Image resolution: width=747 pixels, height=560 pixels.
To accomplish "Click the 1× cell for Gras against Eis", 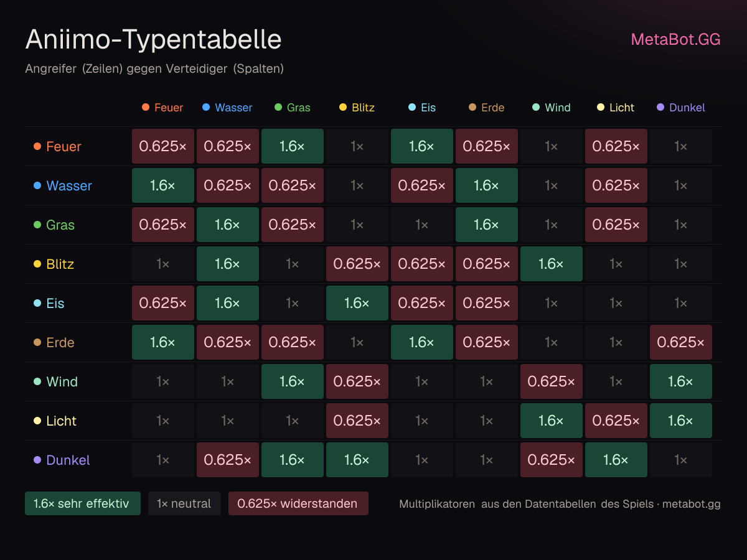I will coord(422,225).
